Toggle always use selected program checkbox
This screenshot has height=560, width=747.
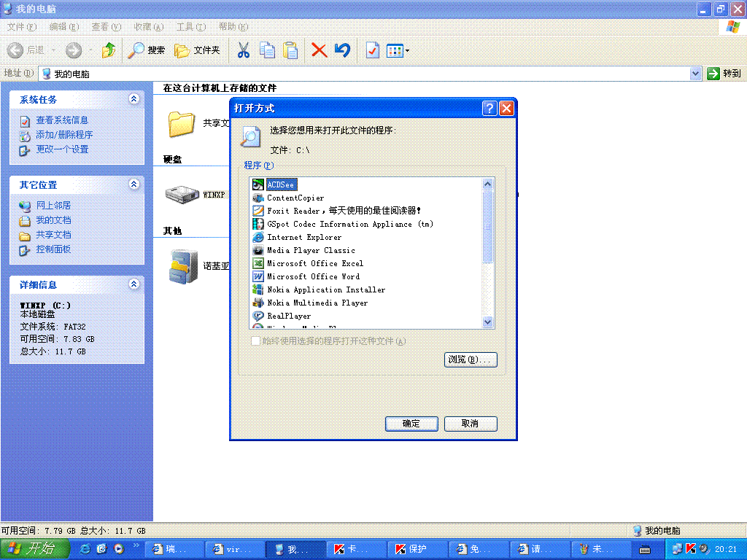255,341
